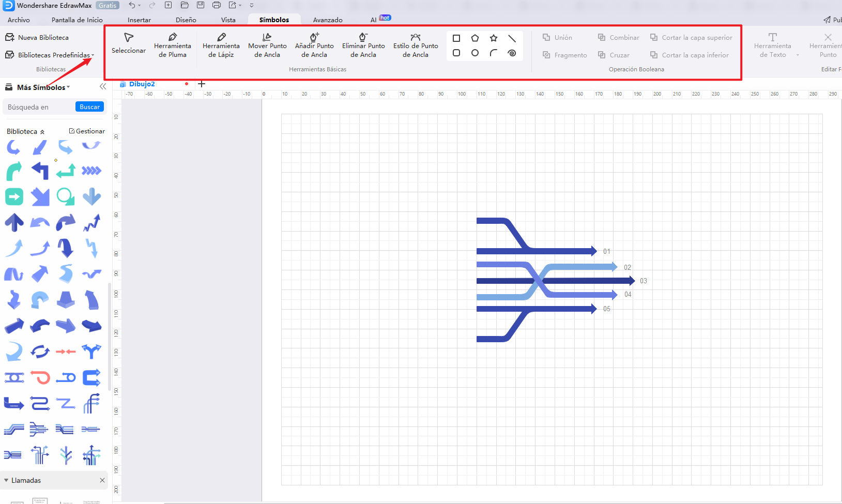The width and height of the screenshot is (842, 504).
Task: Activate the Herramienta de Texto
Action: pos(772,44)
